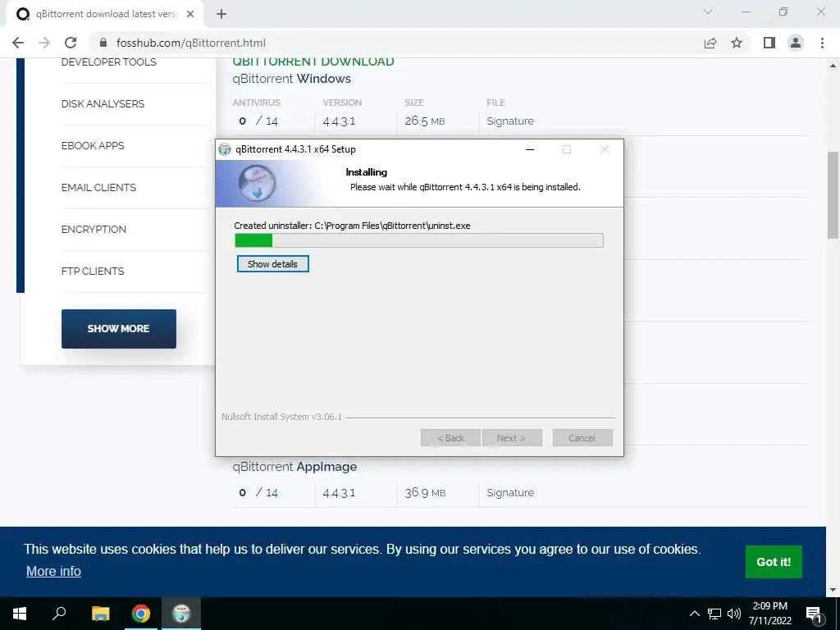Open the EBOOK APPS category

93,146
